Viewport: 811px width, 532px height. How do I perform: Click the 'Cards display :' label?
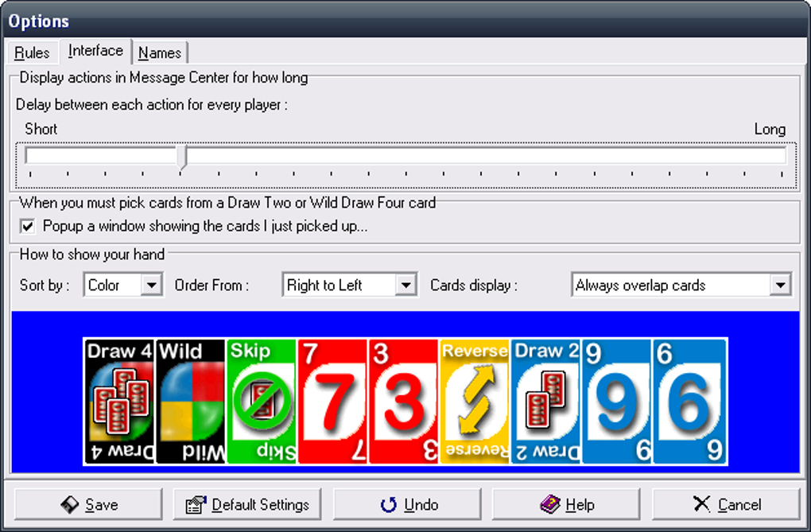click(473, 285)
